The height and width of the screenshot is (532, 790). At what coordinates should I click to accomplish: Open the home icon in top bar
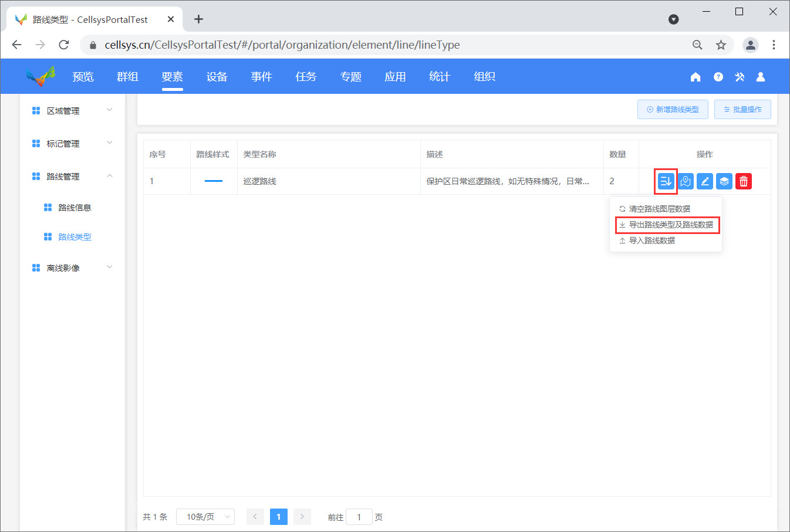pyautogui.click(x=696, y=77)
